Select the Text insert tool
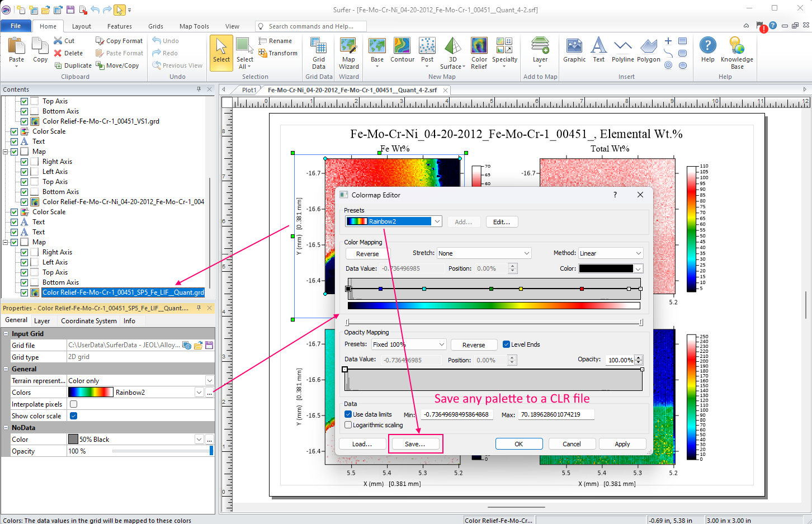The image size is (812, 524). tap(598, 50)
